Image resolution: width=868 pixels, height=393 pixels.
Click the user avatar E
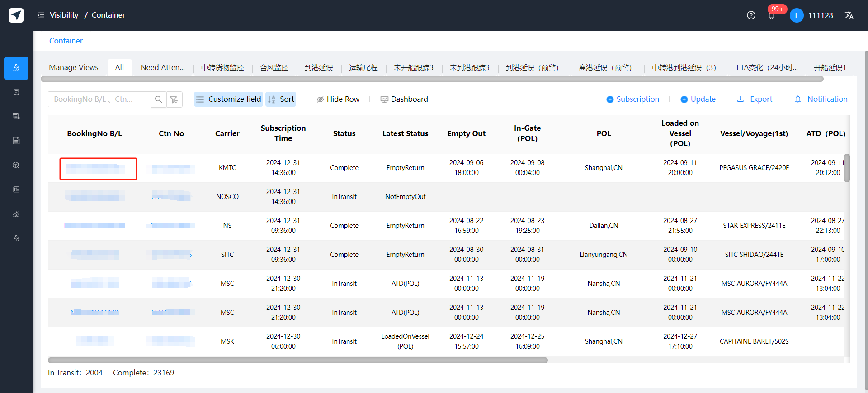pos(797,15)
